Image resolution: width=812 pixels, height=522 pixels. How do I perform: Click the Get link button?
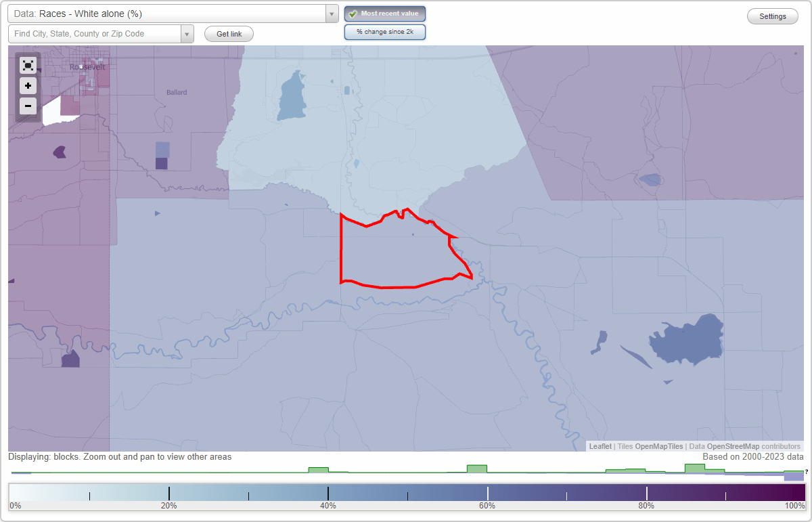[228, 34]
